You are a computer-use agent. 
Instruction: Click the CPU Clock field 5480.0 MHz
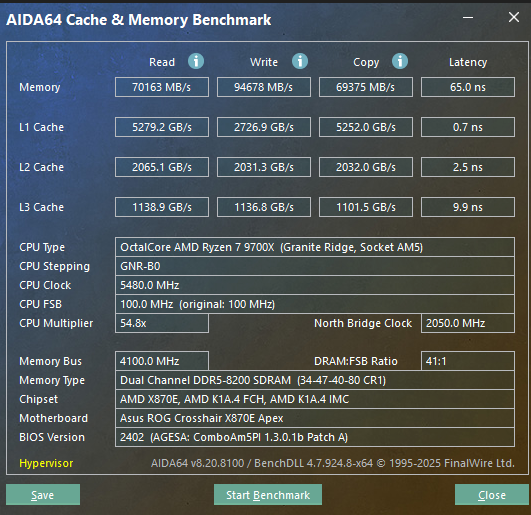click(315, 285)
